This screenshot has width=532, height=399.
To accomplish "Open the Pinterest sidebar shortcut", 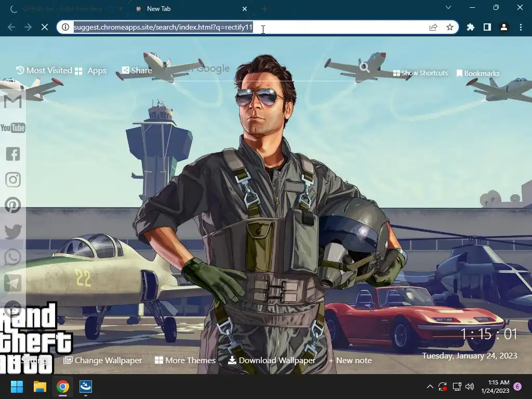I will pyautogui.click(x=13, y=205).
